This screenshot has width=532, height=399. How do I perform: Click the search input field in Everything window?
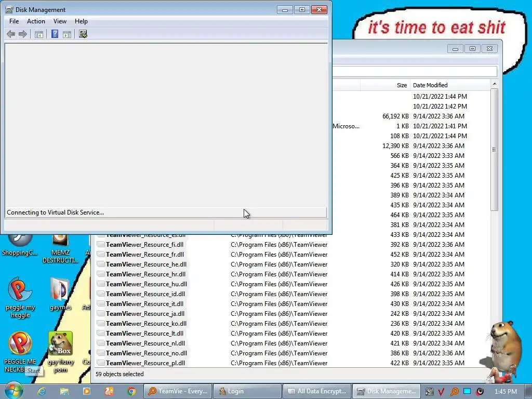tap(415, 71)
